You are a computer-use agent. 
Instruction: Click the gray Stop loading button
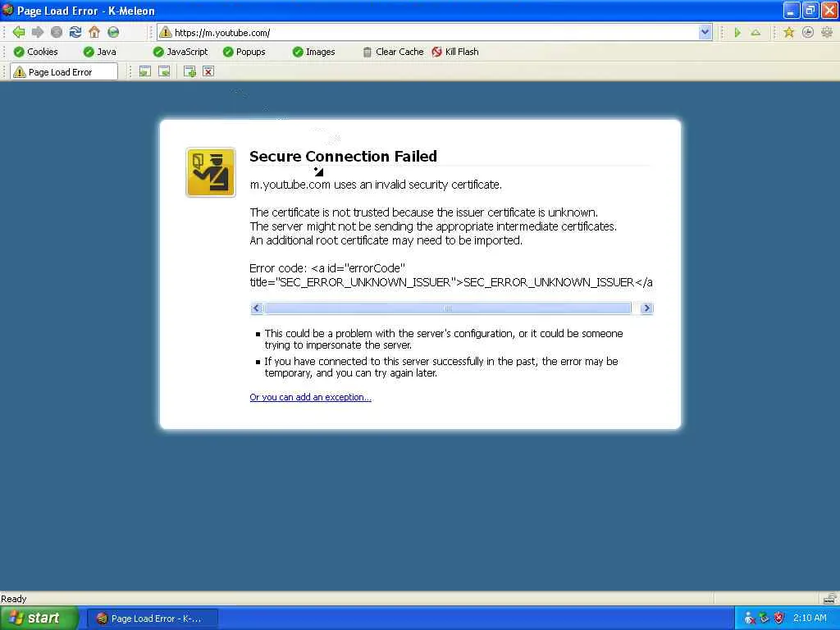(x=57, y=32)
